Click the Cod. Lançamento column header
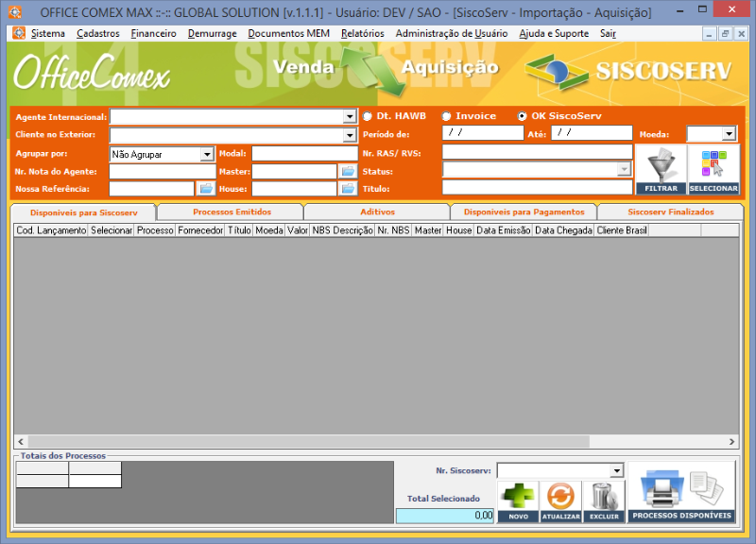The height and width of the screenshot is (544, 756). [x=51, y=230]
